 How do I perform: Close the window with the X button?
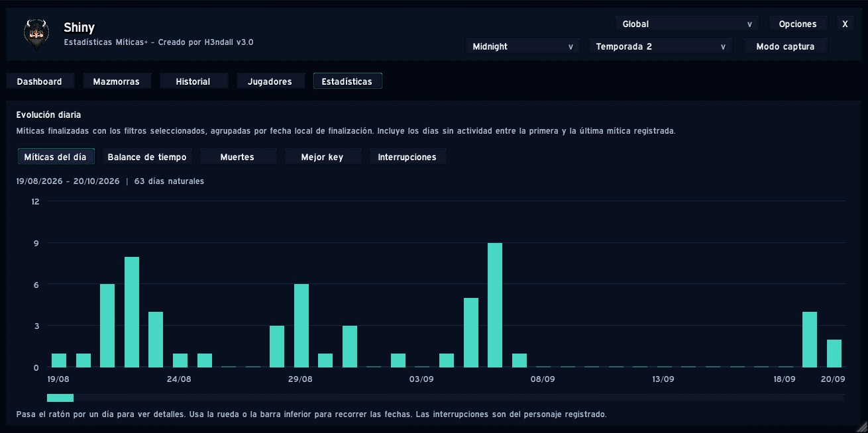(x=845, y=24)
